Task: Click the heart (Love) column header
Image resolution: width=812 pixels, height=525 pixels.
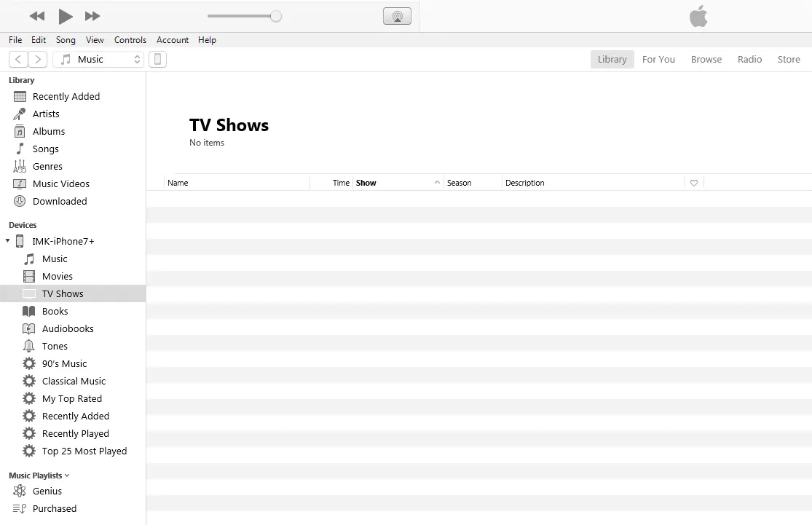Action: point(693,183)
